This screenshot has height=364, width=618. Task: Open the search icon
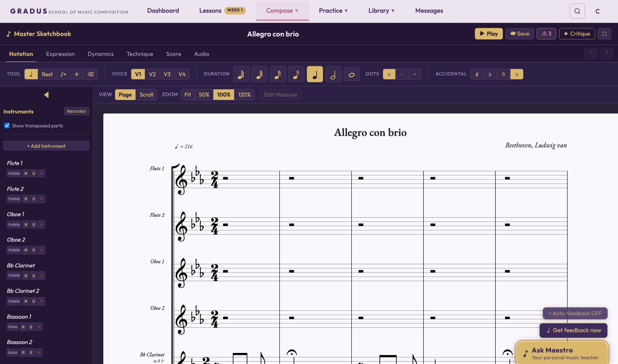pyautogui.click(x=577, y=11)
